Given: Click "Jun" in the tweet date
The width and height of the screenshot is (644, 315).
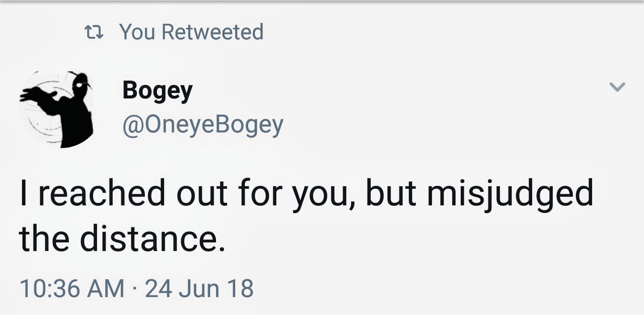Looking at the screenshot, I should pos(199,288).
